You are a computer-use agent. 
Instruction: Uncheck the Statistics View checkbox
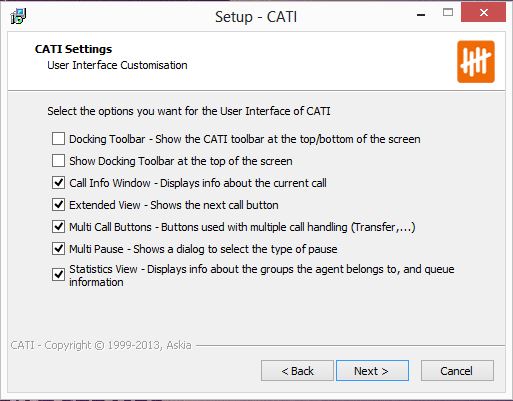click(x=58, y=275)
